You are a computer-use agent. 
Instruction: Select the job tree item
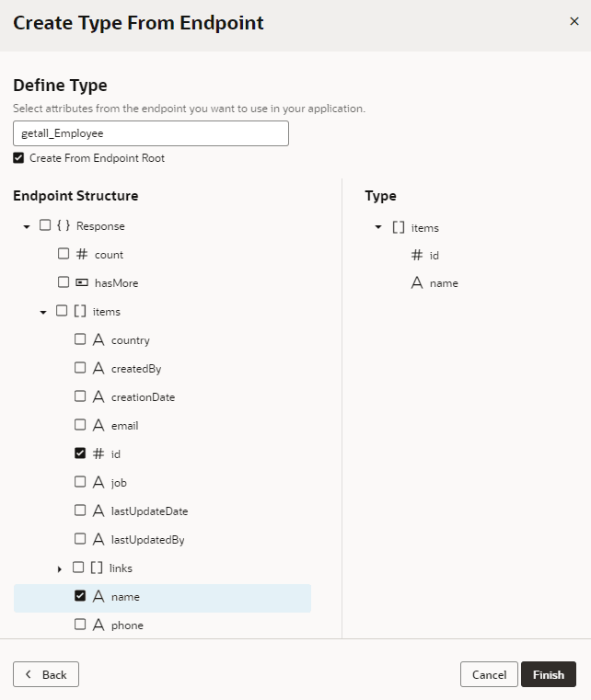click(x=119, y=482)
